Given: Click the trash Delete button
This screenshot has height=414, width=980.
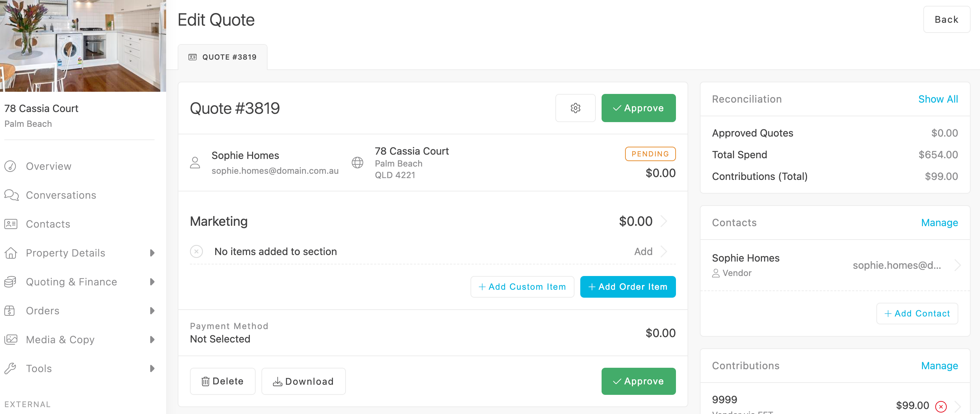Looking at the screenshot, I should coord(222,381).
